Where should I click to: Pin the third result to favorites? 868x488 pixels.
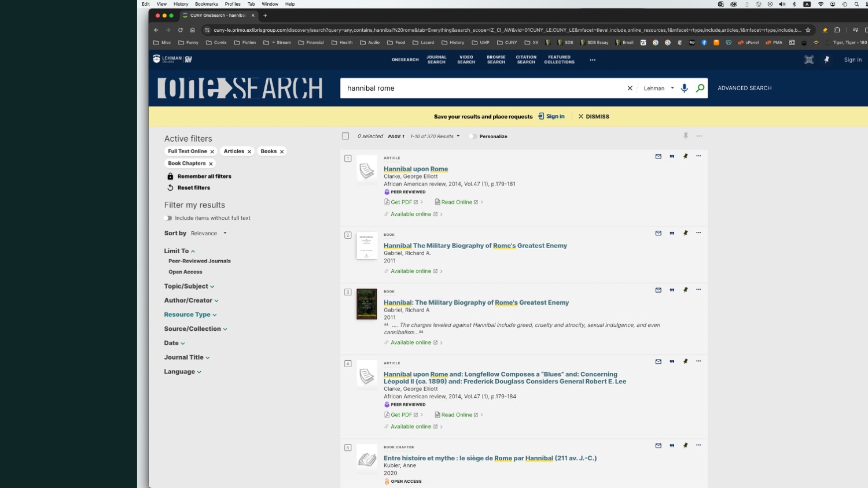(x=686, y=290)
